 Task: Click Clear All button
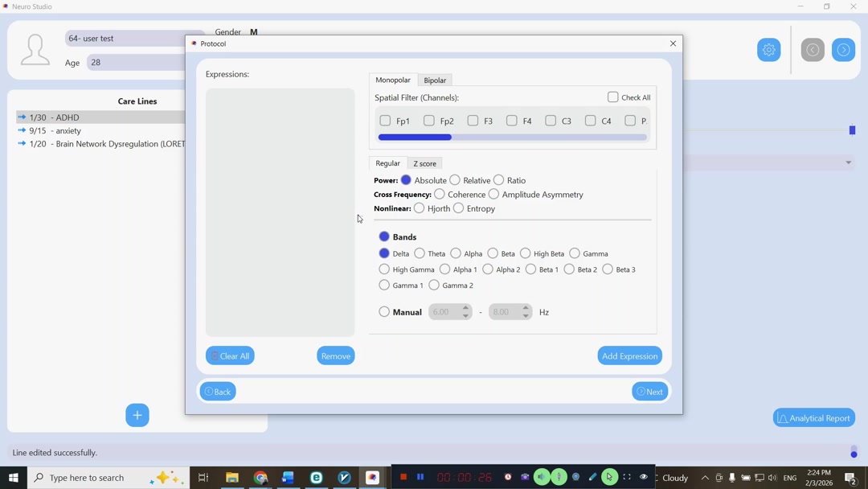[x=230, y=355]
